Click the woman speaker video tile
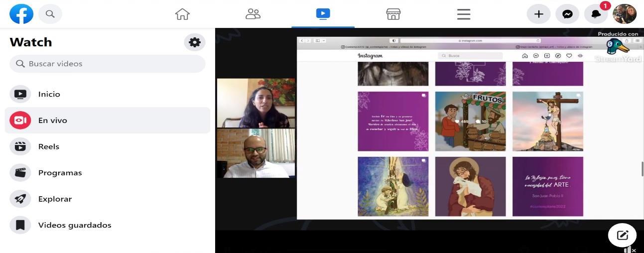 pos(256,103)
